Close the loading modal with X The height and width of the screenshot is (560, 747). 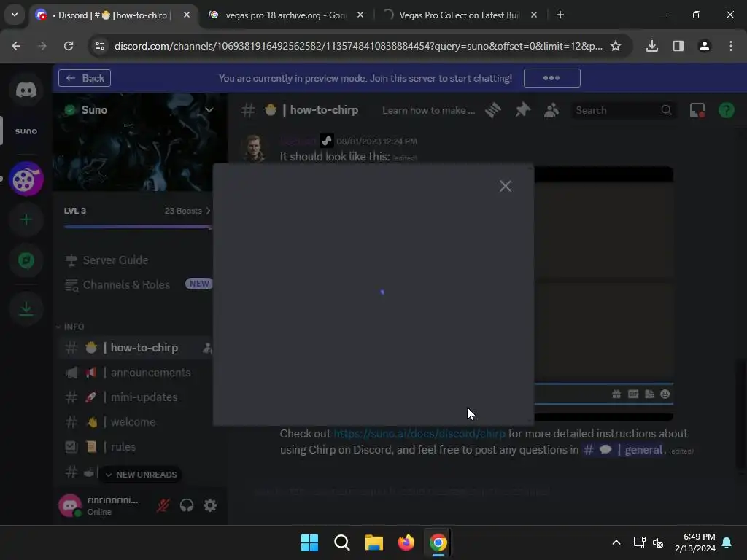(x=506, y=186)
